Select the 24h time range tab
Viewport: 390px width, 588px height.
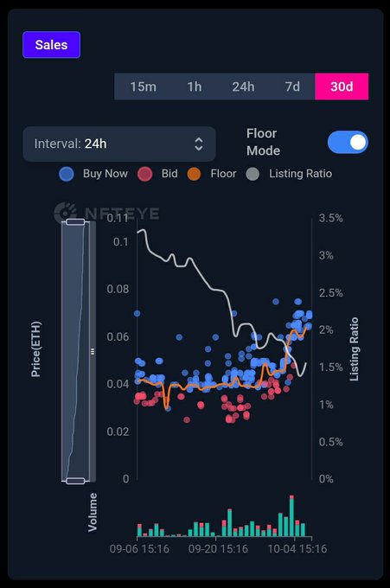point(243,86)
